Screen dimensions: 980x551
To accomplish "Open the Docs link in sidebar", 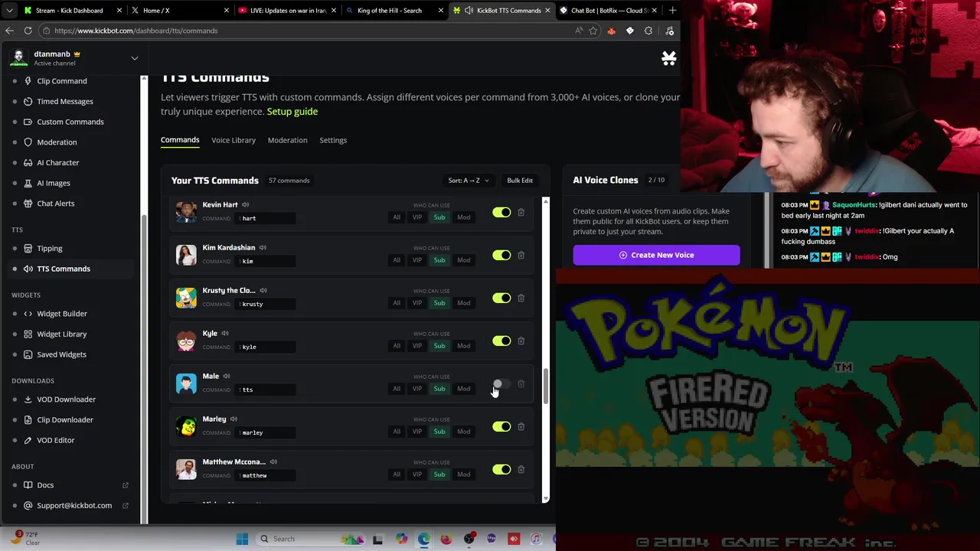I will pos(45,485).
